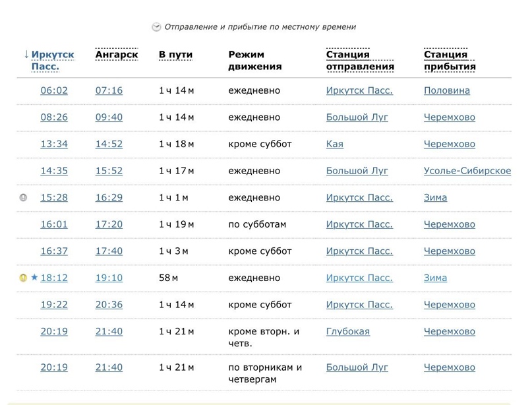The image size is (532, 405).
Task: Open the Половина arrival station link
Action: coord(447,90)
